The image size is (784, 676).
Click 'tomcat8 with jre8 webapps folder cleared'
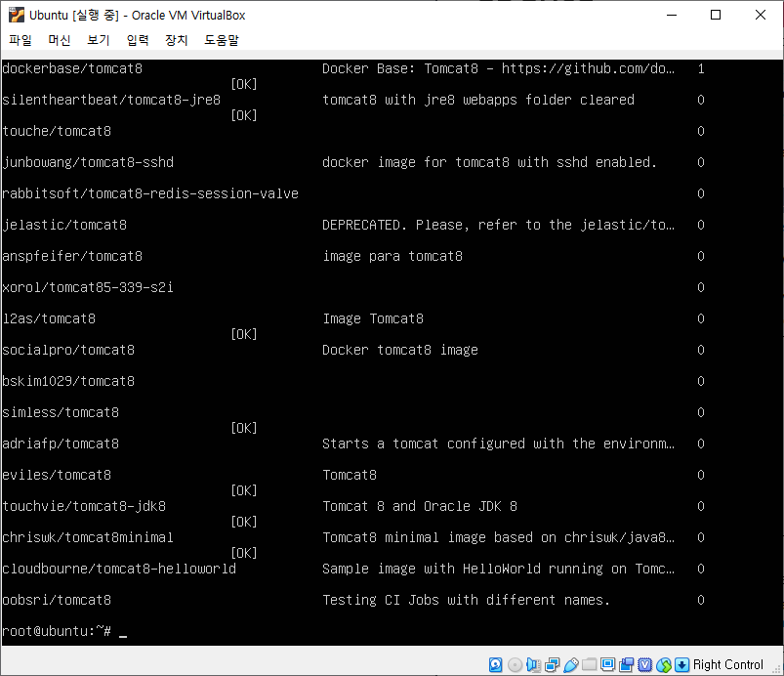tap(478, 100)
